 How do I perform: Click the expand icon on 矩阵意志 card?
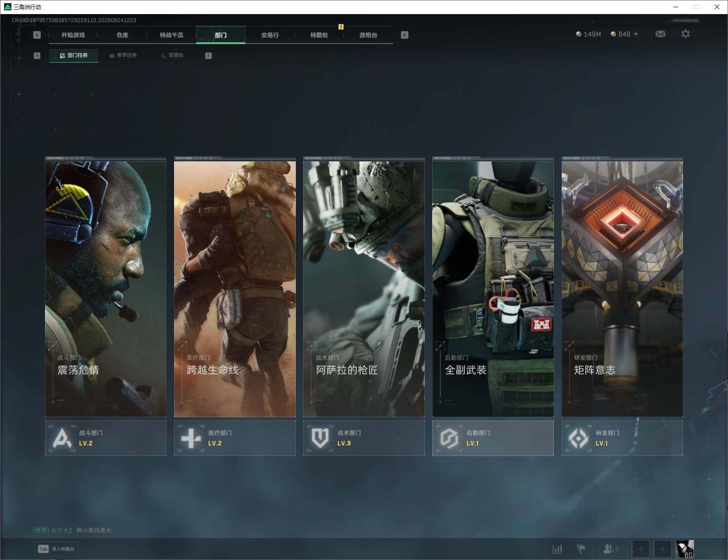pyautogui.click(x=569, y=345)
